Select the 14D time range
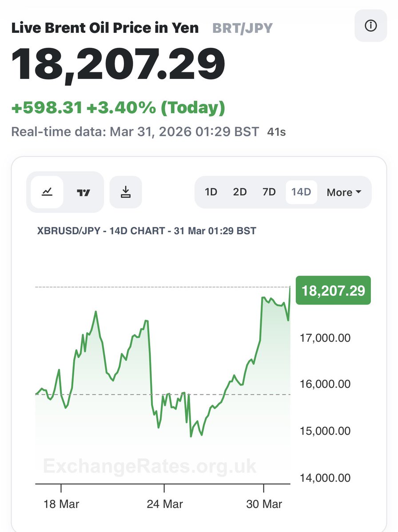This screenshot has height=532, width=398. tap(301, 192)
